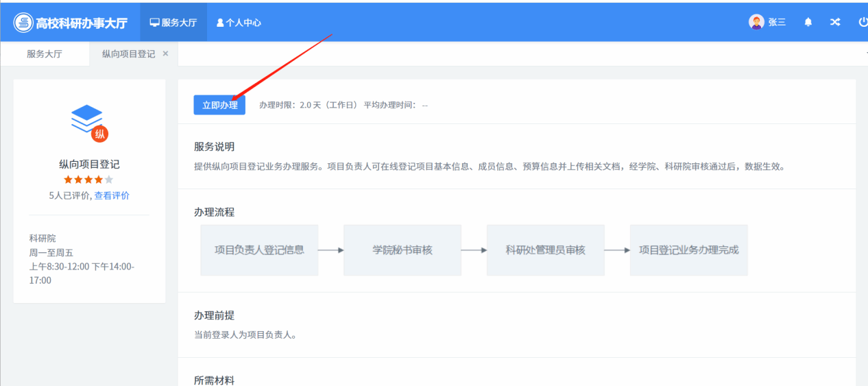Click the gray fifth rating star

[109, 180]
